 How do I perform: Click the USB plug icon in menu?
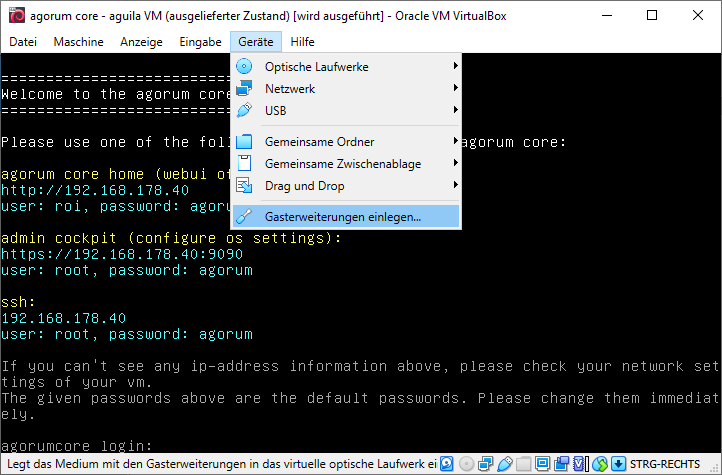click(x=244, y=110)
